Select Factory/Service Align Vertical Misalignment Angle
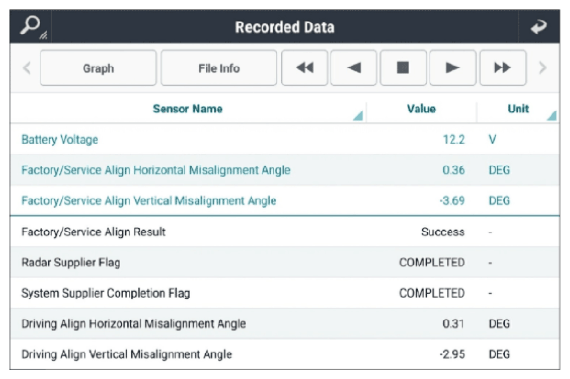The width and height of the screenshot is (570, 379). [285, 201]
